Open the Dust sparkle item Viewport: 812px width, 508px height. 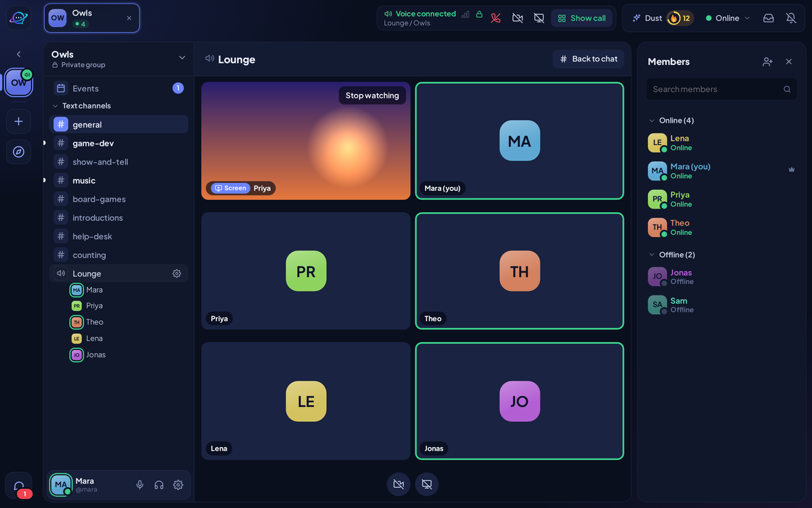point(647,18)
